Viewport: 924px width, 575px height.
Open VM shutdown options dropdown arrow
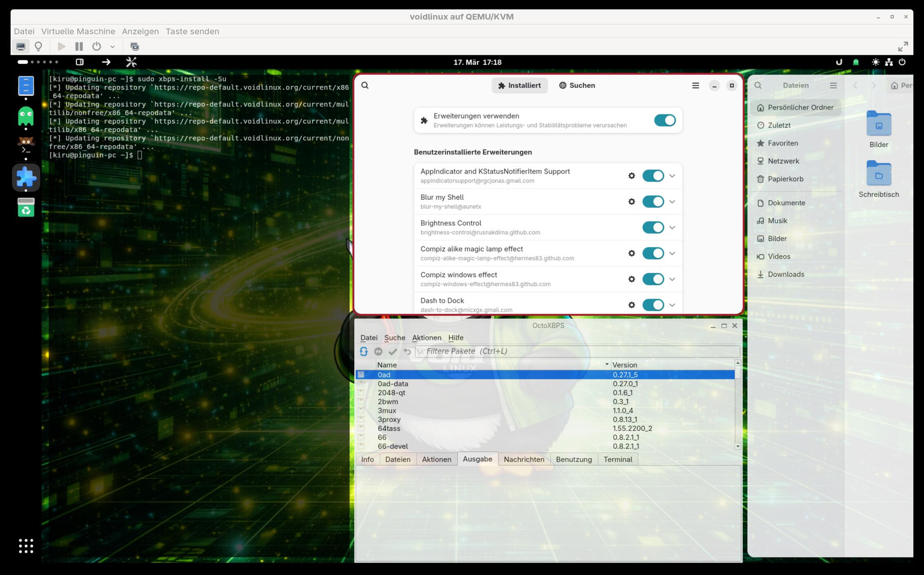[112, 47]
